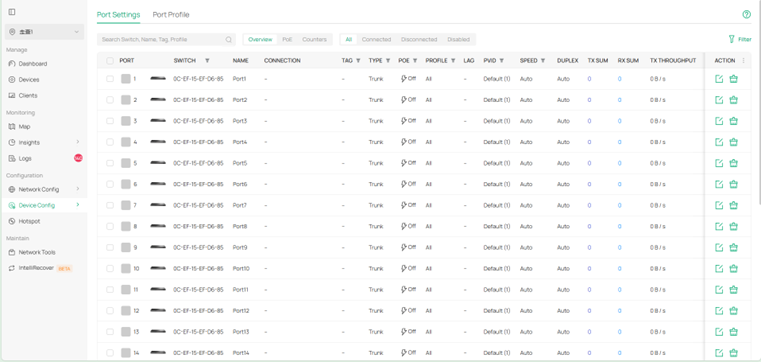Switch to the PoE view tab
Viewport: 761px width, 362px height.
(287, 39)
